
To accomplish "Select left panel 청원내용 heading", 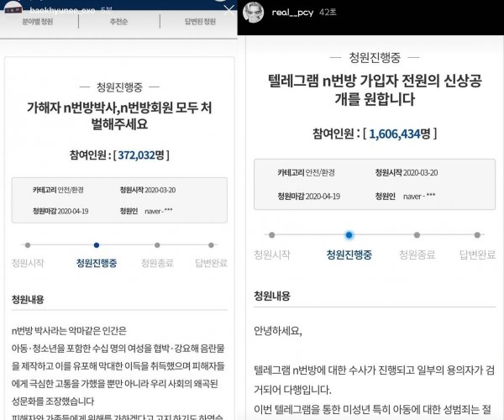I will tap(28, 300).
